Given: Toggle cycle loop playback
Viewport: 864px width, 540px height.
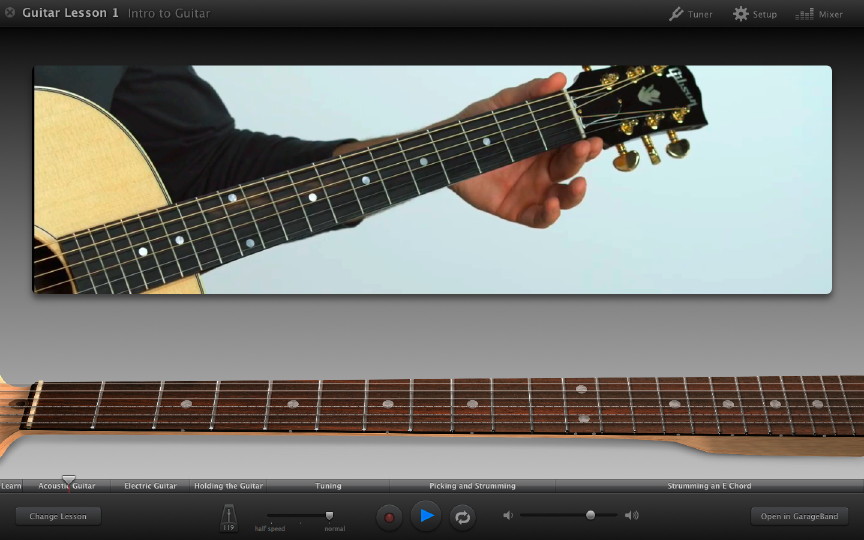Looking at the screenshot, I should [x=462, y=517].
